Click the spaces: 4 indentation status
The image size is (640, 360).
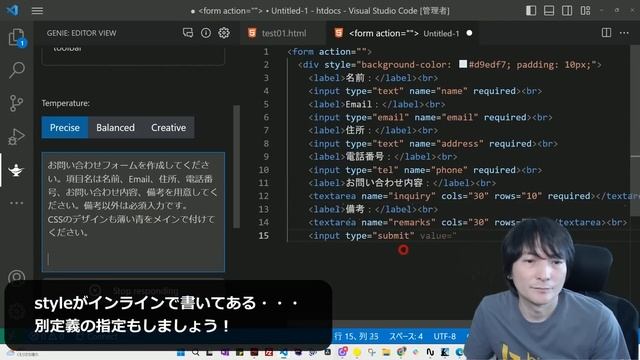click(x=406, y=336)
